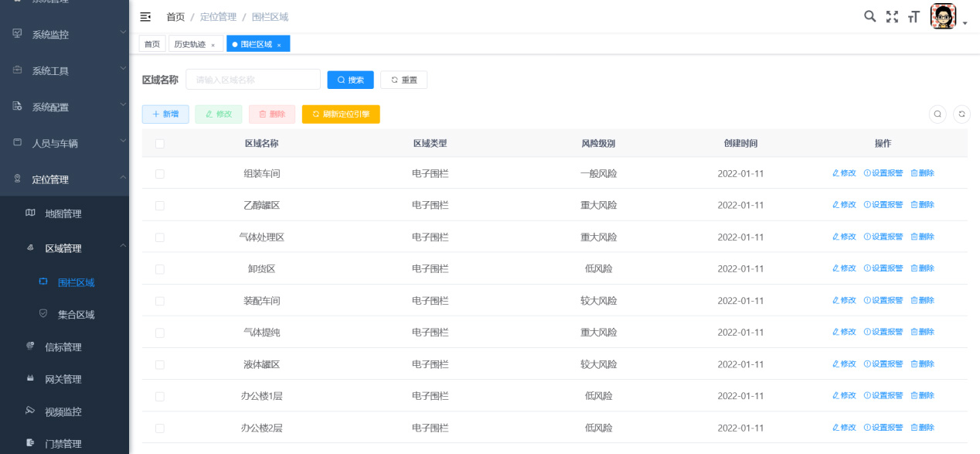Switch to the 首页 tab

pyautogui.click(x=152, y=44)
